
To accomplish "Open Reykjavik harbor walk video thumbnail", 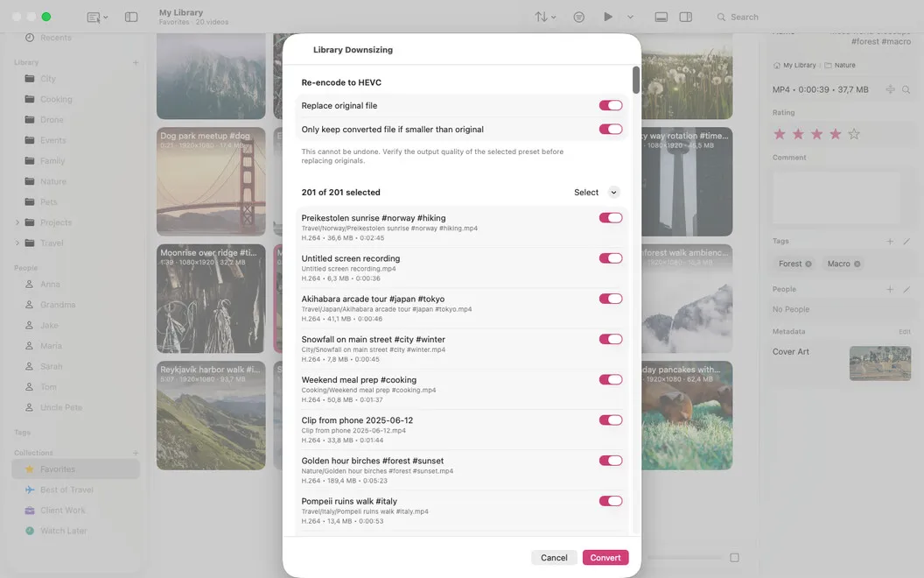I will click(211, 415).
